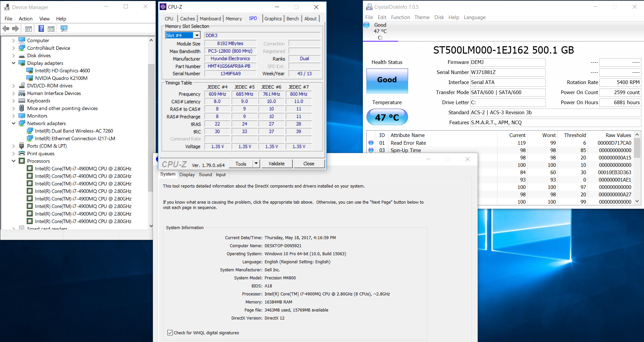Click the CPU-Z title bar app icon

coord(163,7)
